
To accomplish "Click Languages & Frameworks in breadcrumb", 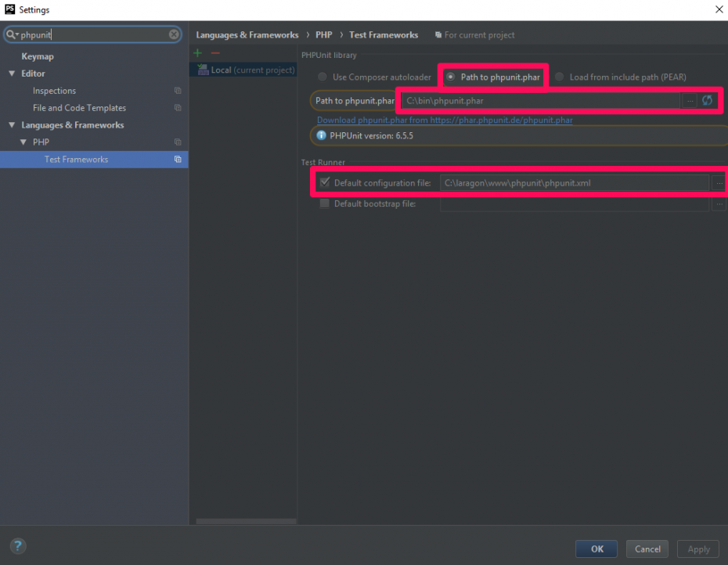I will 247,34.
